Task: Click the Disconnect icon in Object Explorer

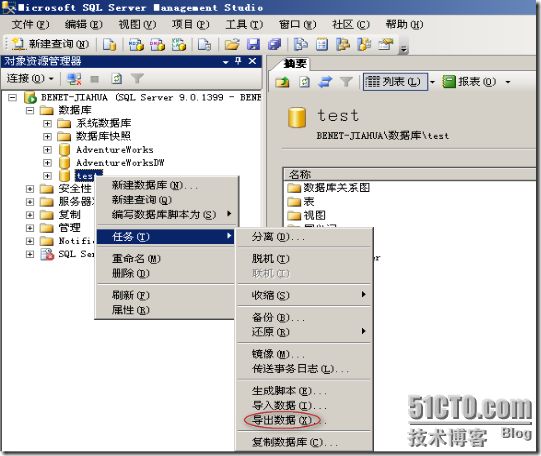Action: coord(74,79)
